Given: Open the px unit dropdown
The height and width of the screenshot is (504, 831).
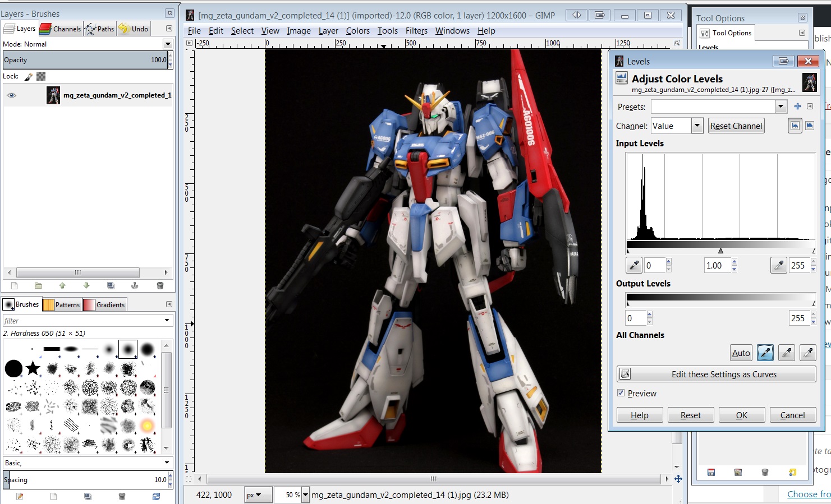Looking at the screenshot, I should (259, 495).
